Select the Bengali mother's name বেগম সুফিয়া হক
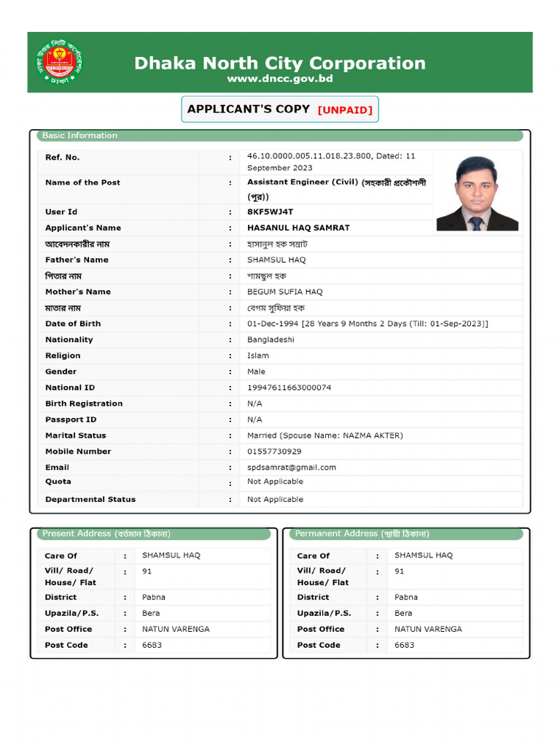This screenshot has width=560, height=747. [x=276, y=309]
